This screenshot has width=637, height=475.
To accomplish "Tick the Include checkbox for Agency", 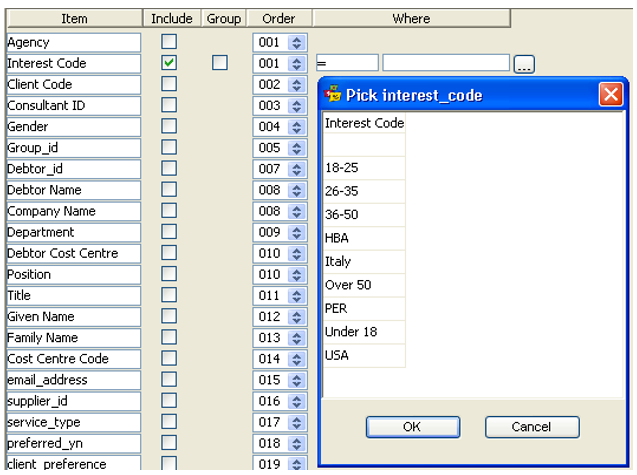I will tap(169, 42).
